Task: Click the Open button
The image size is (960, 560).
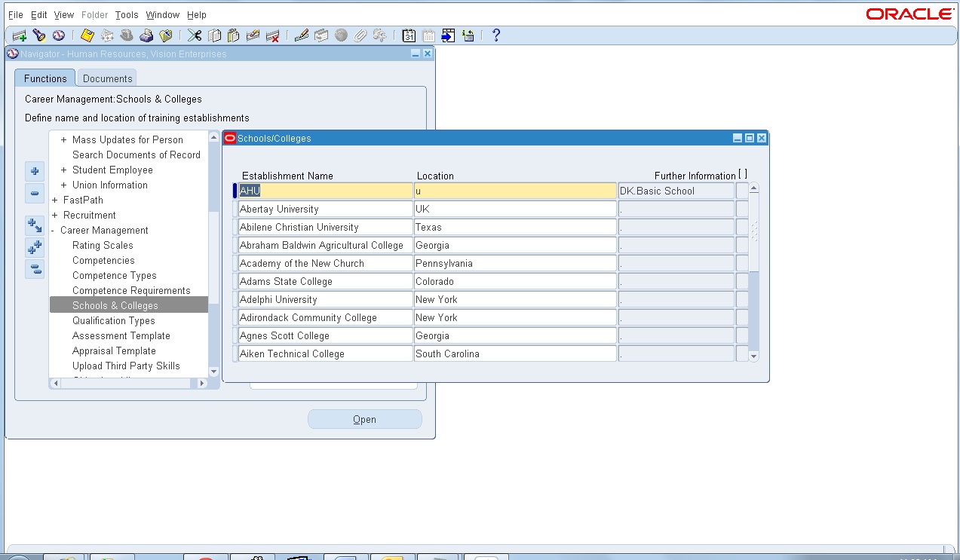Action: coord(365,419)
